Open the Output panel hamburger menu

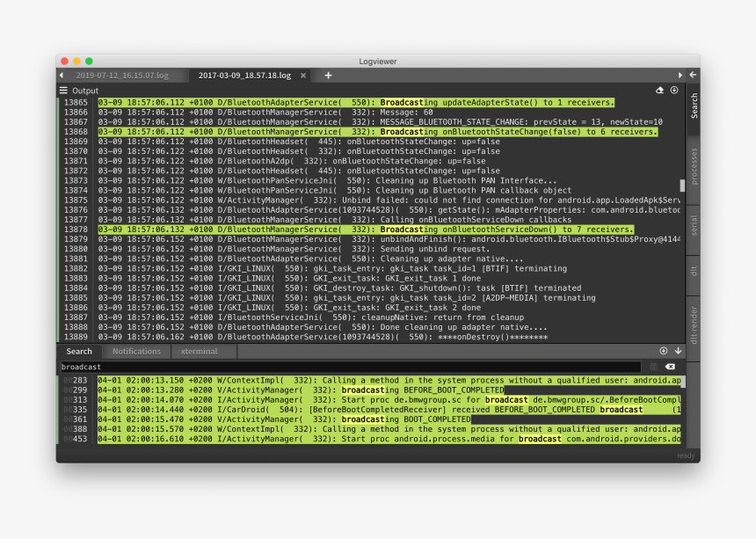(63, 91)
